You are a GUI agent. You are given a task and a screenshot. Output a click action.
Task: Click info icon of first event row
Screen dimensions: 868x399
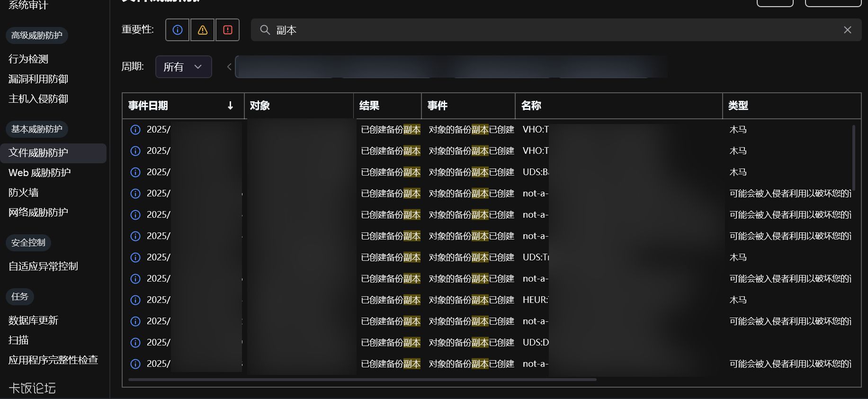[x=135, y=130]
